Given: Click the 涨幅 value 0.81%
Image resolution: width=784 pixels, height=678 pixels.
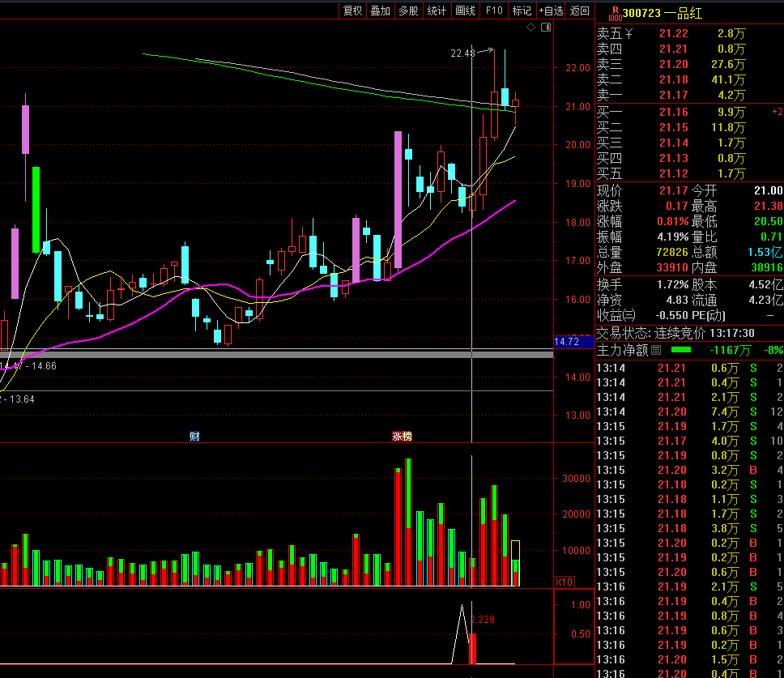Looking at the screenshot, I should coord(672,221).
